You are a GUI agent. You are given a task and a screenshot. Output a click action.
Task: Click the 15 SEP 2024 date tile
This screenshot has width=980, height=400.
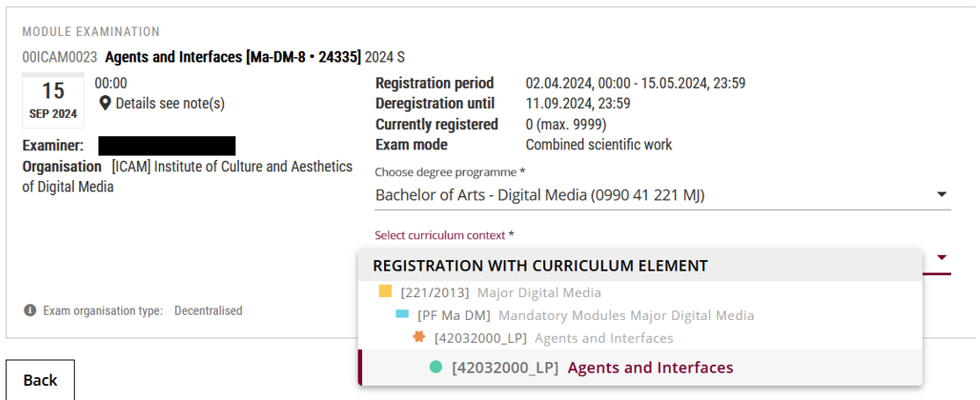(53, 100)
